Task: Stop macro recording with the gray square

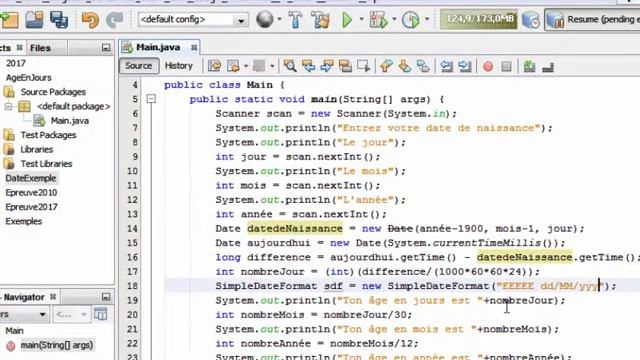Action: coord(506,66)
